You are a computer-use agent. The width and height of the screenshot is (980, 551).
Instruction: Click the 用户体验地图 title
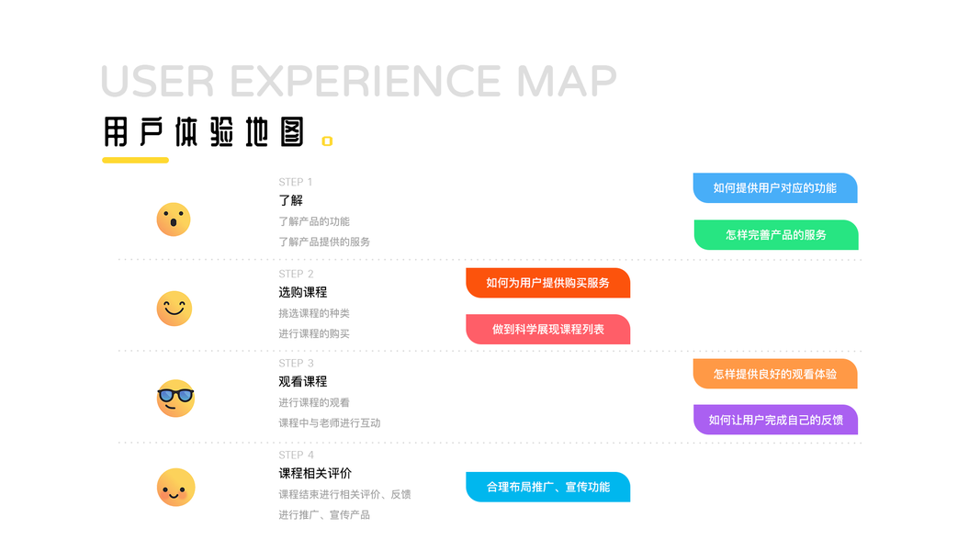pos(204,132)
